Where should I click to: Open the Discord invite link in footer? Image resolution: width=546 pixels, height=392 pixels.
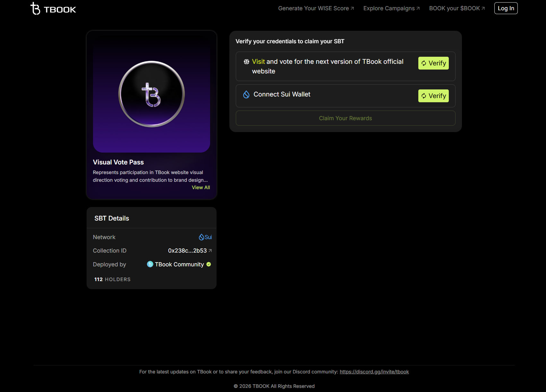coord(374,372)
